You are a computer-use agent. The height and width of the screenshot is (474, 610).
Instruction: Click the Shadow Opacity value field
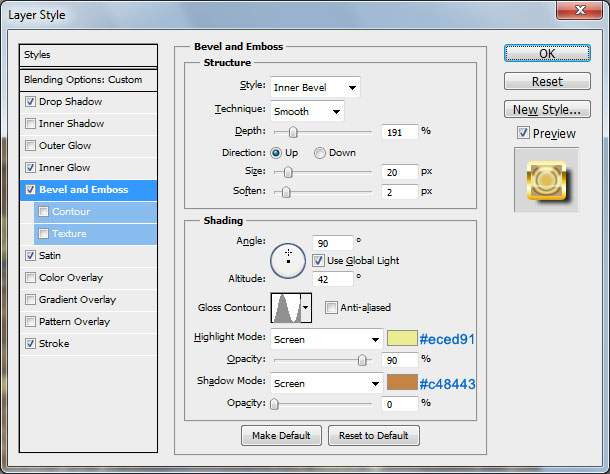click(400, 404)
